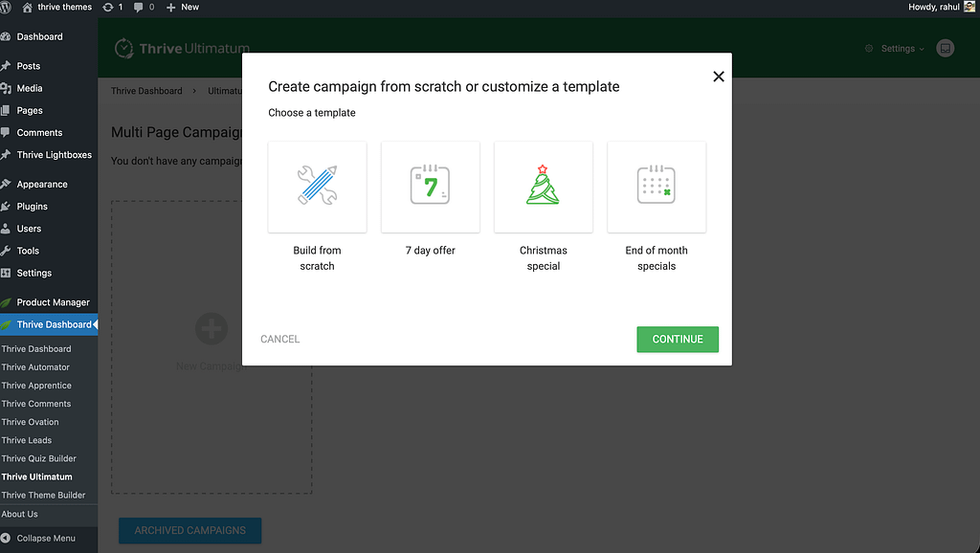Open comments bubble in the admin bar
This screenshot has height=553, width=980.
tap(145, 7)
